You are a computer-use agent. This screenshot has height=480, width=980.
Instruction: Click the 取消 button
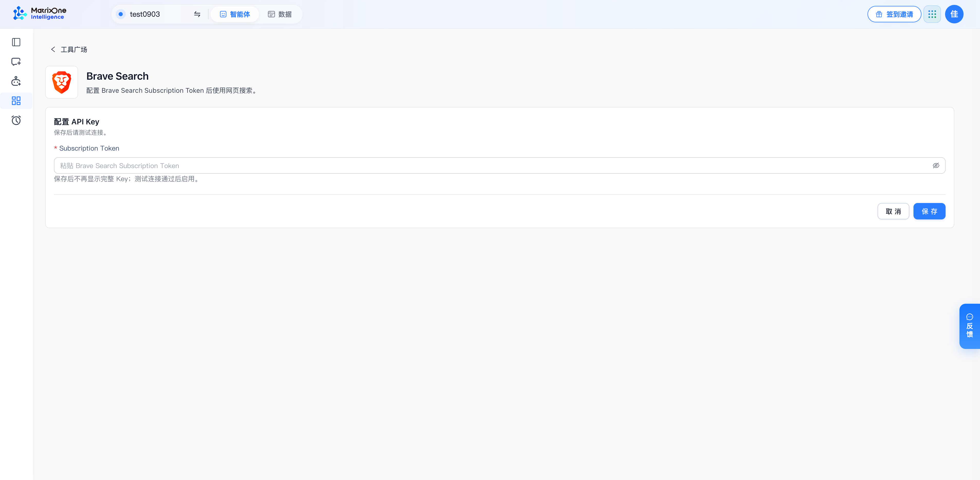893,211
